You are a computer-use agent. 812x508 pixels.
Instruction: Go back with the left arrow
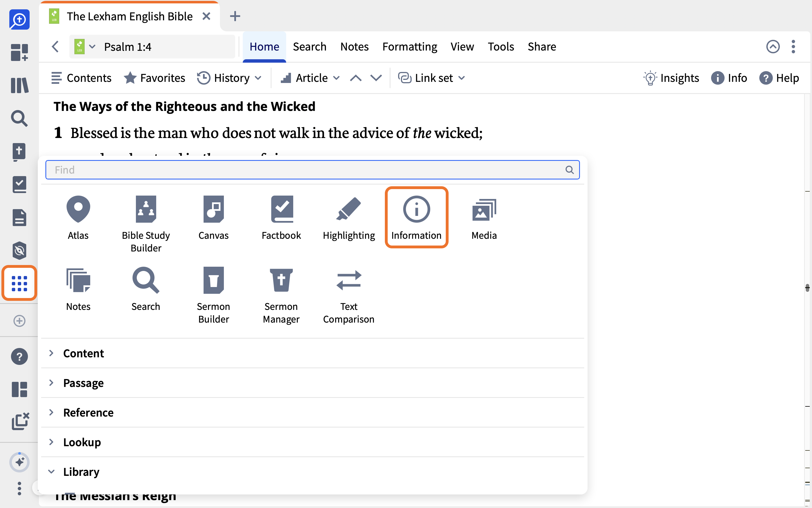55,47
